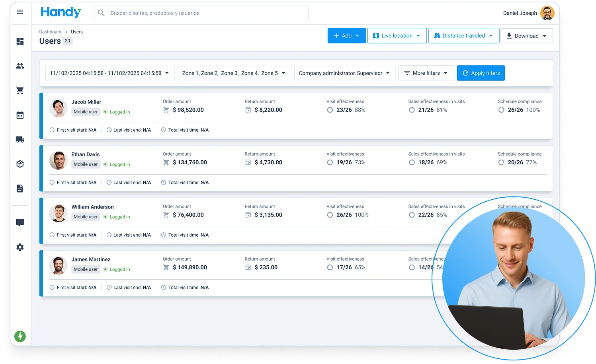Viewport: 596px width, 364px height.
Task: Open the Company administrator, Supervisor role dropdown
Action: coord(344,73)
